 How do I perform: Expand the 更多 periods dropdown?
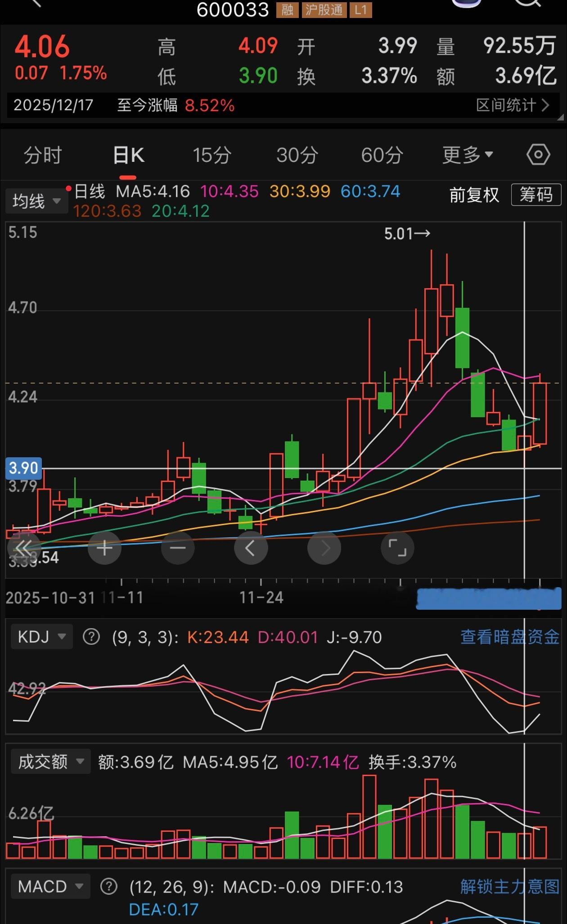click(468, 156)
